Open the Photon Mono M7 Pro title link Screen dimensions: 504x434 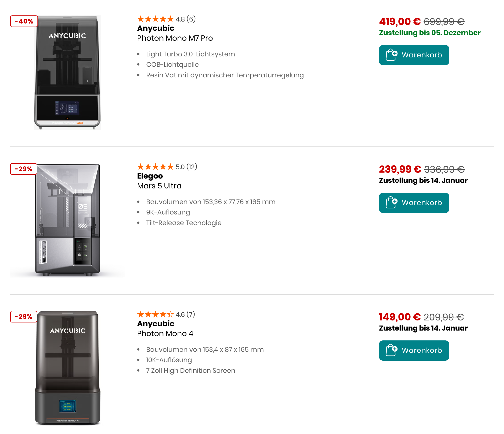(175, 38)
